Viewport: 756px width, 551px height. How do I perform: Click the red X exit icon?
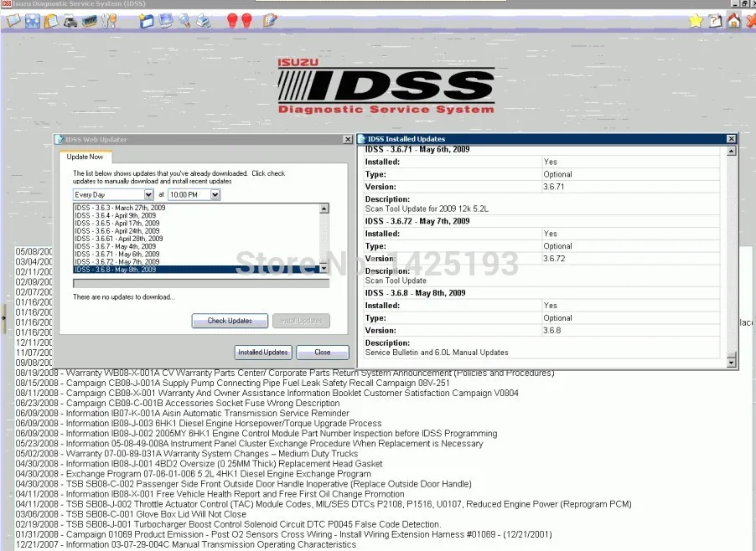(751, 21)
